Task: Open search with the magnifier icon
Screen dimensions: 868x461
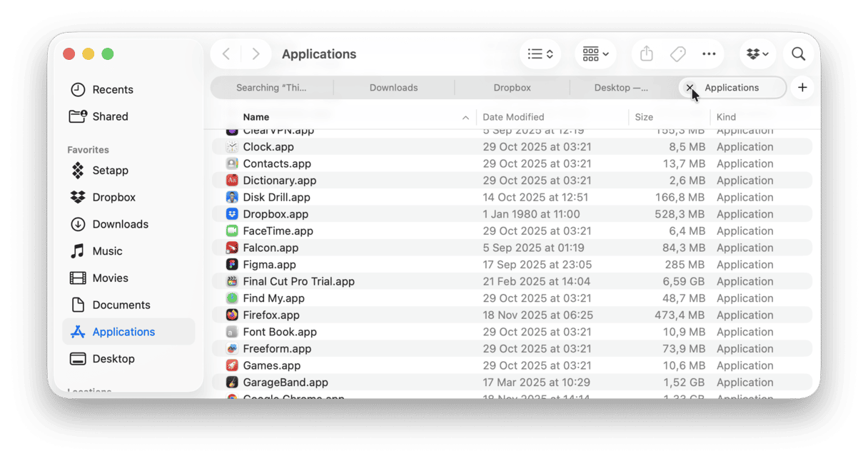Action: click(797, 54)
